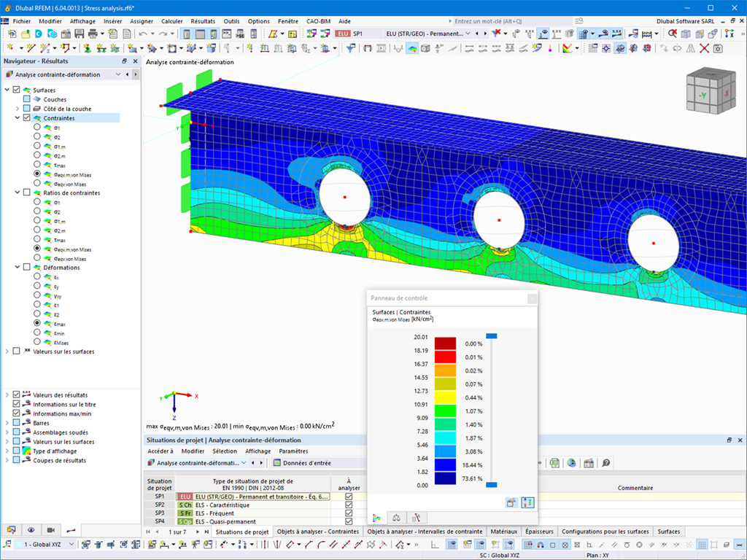This screenshot has width=747, height=560.
Task: Click the Undo arrow icon
Action: tap(142, 34)
